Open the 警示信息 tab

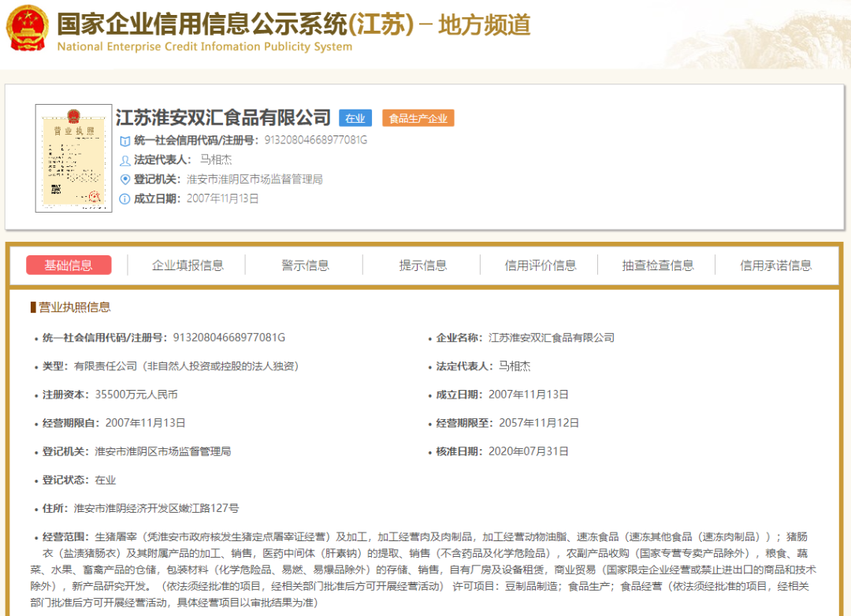[305, 265]
